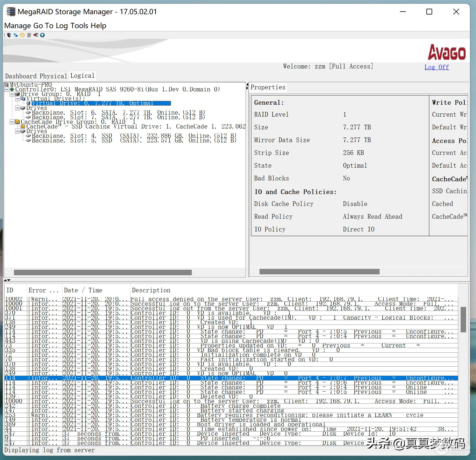Open the Tools menu

79,26
